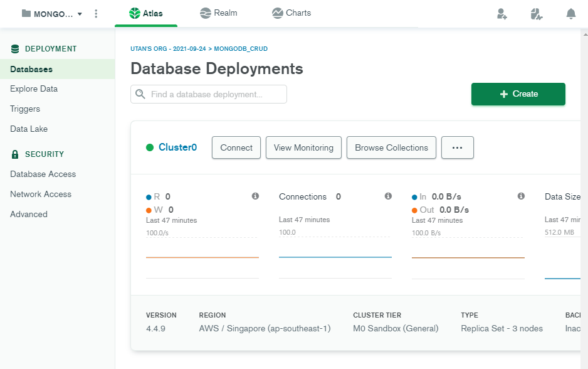This screenshot has height=369, width=588.
Task: Click the SECURITY section heading
Action: point(45,154)
